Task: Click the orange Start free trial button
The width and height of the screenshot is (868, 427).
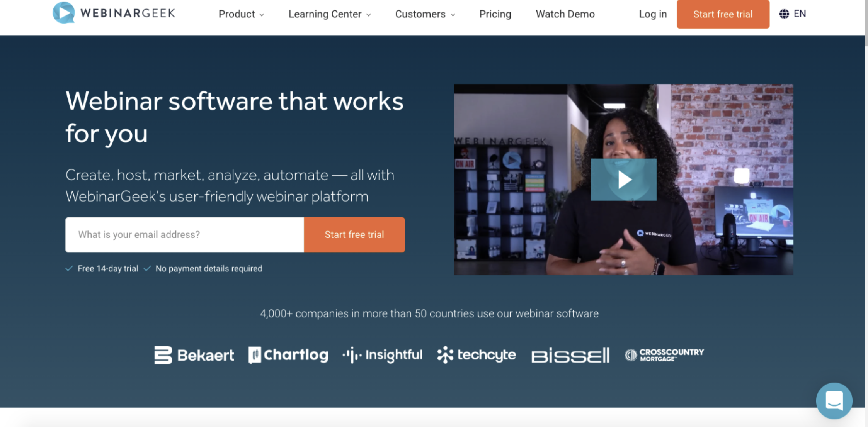Action: pos(723,14)
